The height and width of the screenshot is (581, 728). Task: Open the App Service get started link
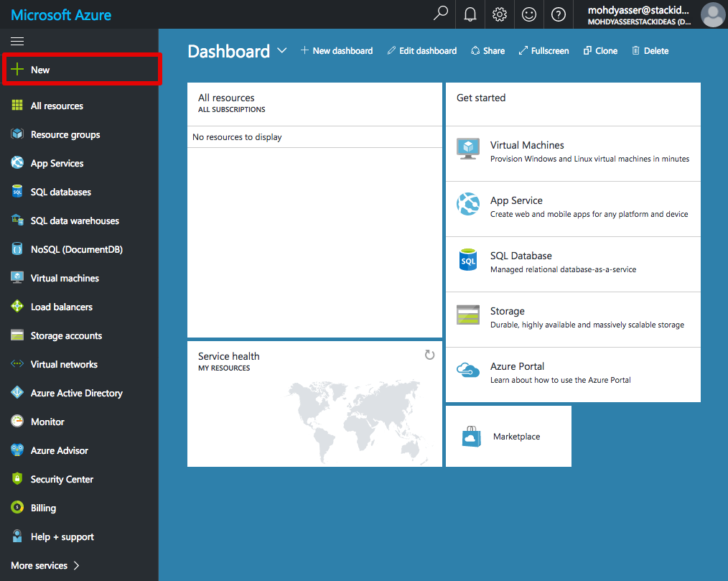point(573,208)
